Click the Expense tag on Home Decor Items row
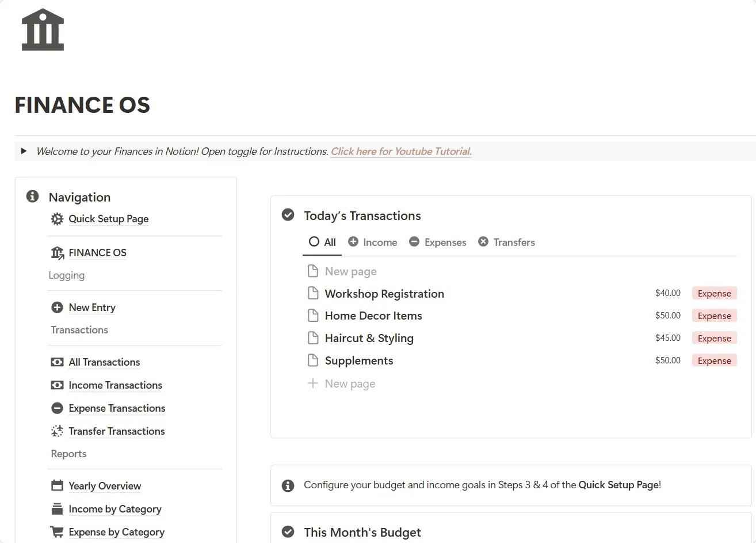Screen dimensions: 756x543 click(x=715, y=316)
